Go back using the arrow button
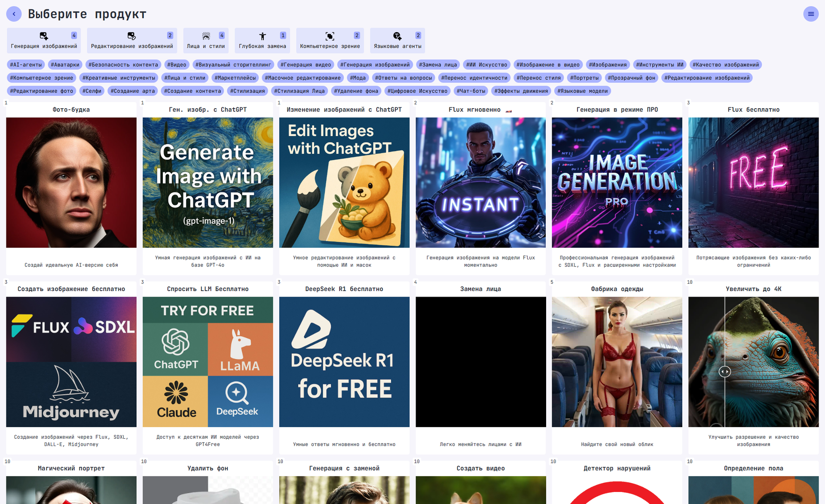Image resolution: width=825 pixels, height=504 pixels. 14,14
